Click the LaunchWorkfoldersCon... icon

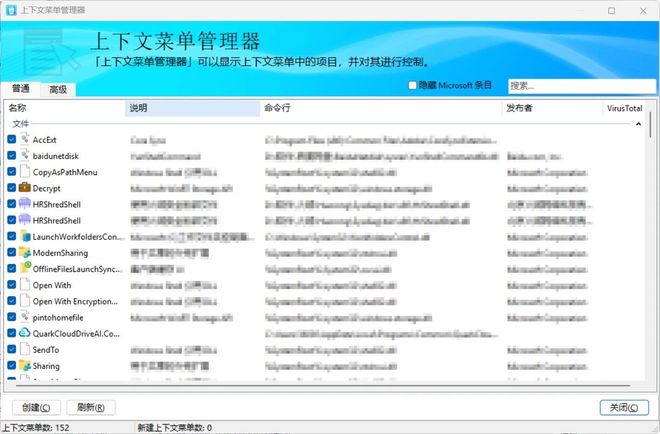25,236
